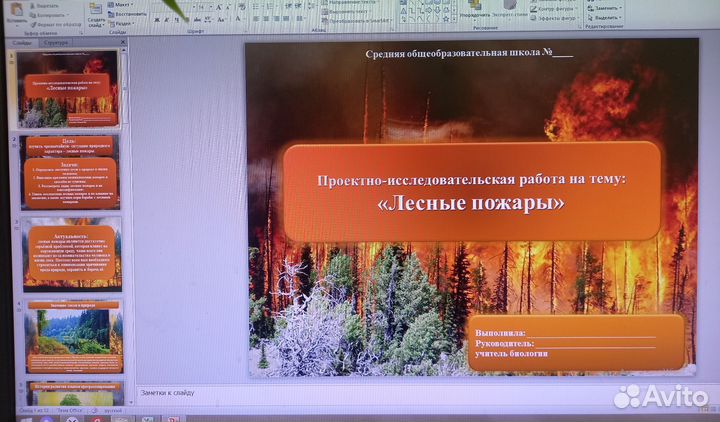Open character spacing AV dropdown
Screen dimensions: 720x422
(x=208, y=20)
